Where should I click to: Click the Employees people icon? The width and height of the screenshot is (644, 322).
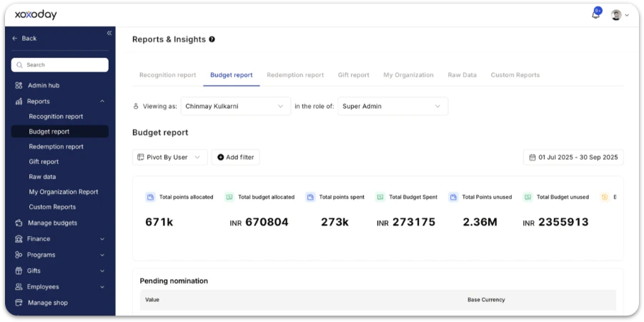(x=19, y=287)
